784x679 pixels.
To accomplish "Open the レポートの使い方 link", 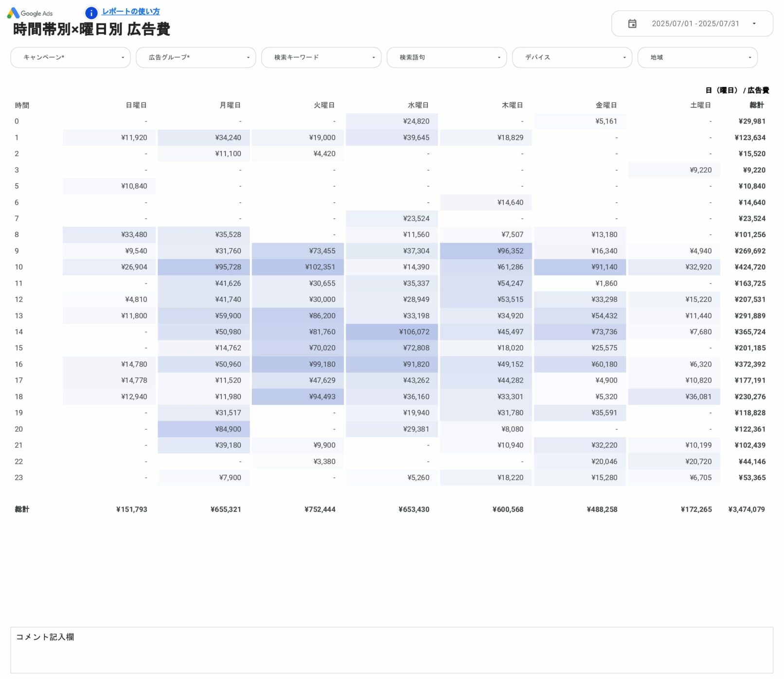I will click(x=130, y=12).
